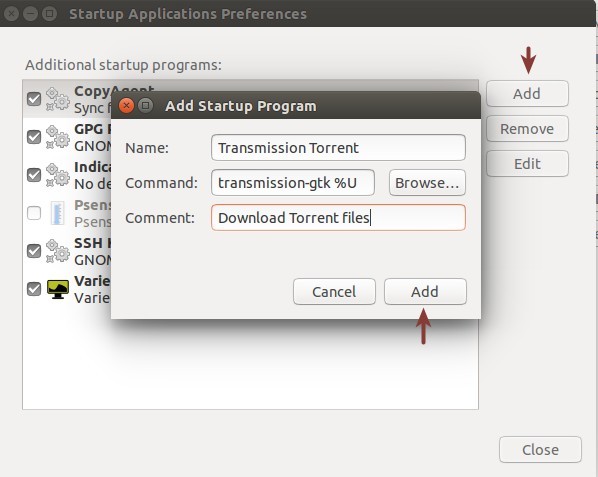The image size is (598, 477).
Task: Click the Psensor thermometer icon
Action: tap(58, 213)
